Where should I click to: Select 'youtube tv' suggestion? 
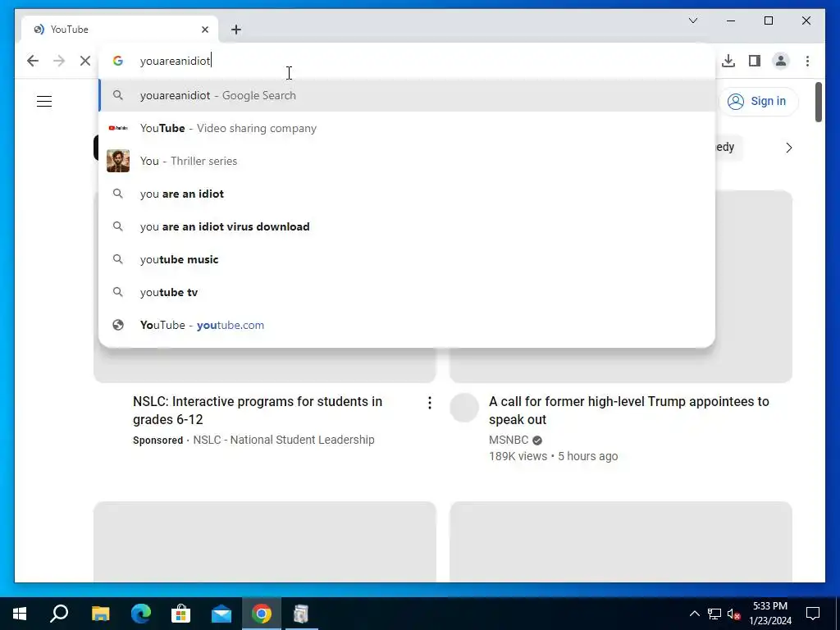407,292
